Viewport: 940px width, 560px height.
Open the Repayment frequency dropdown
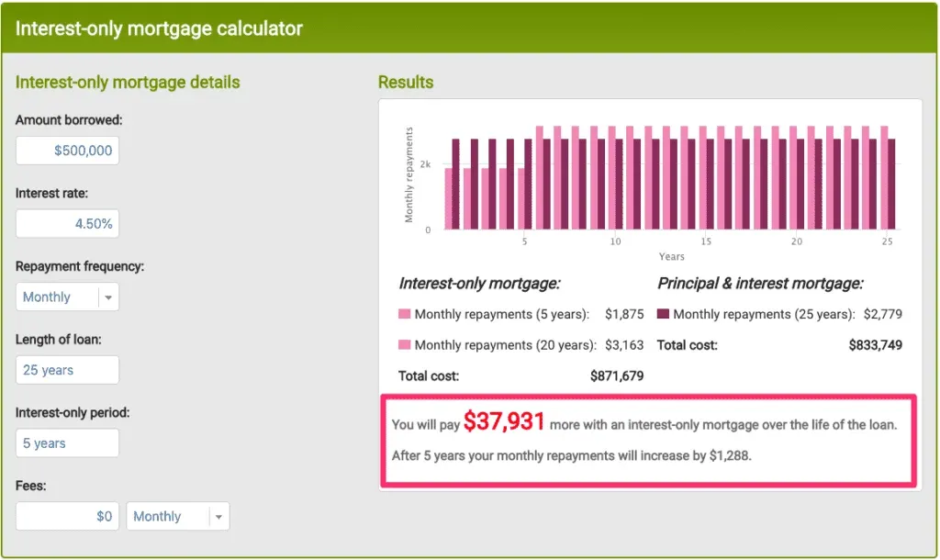click(x=67, y=297)
